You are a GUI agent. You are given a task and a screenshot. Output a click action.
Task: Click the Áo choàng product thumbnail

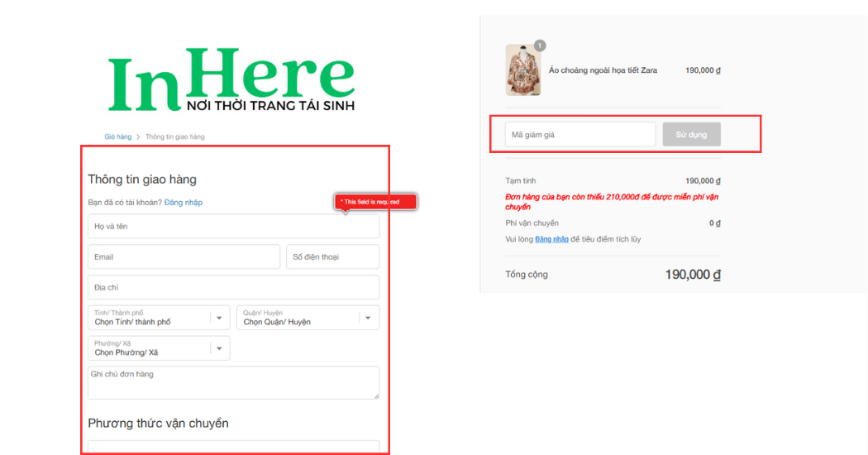[x=523, y=70]
